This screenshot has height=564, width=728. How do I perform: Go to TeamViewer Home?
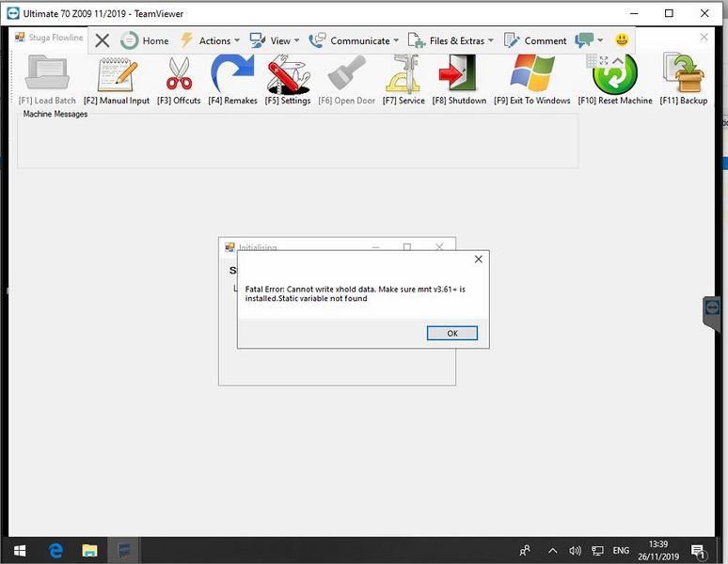tap(145, 40)
